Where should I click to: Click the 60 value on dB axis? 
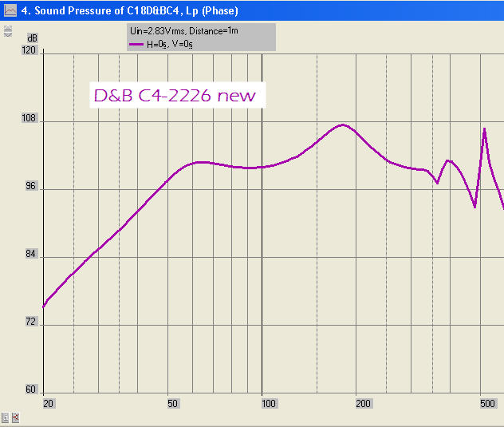[x=30, y=389]
